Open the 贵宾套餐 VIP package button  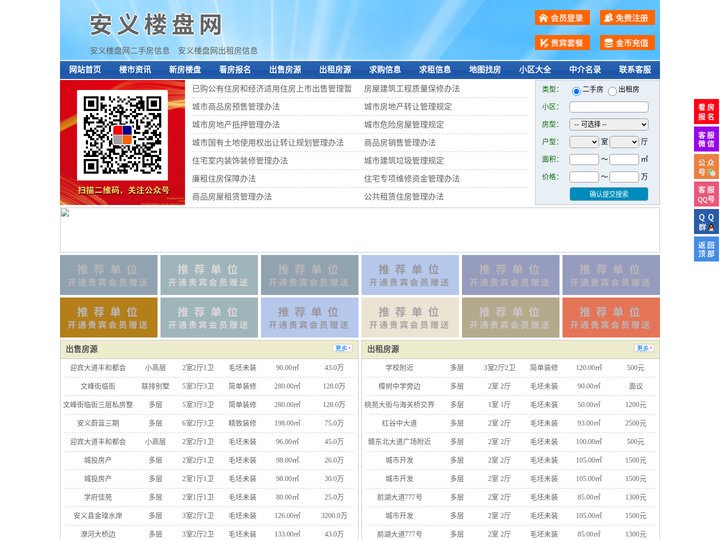tap(562, 43)
